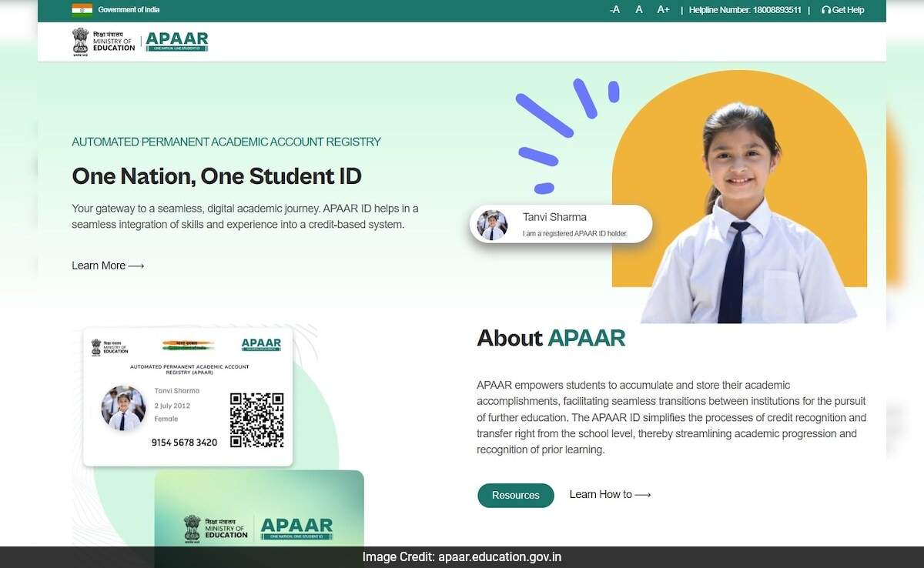Viewport: 924px width, 568px height.
Task: Click the Ministry of Education emblem in the header
Action: click(79, 40)
